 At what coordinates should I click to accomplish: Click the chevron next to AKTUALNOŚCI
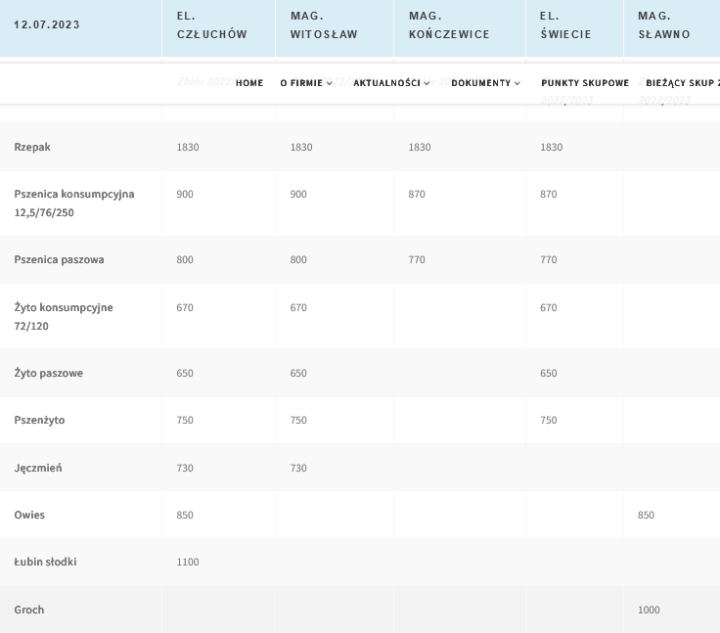pyautogui.click(x=427, y=83)
